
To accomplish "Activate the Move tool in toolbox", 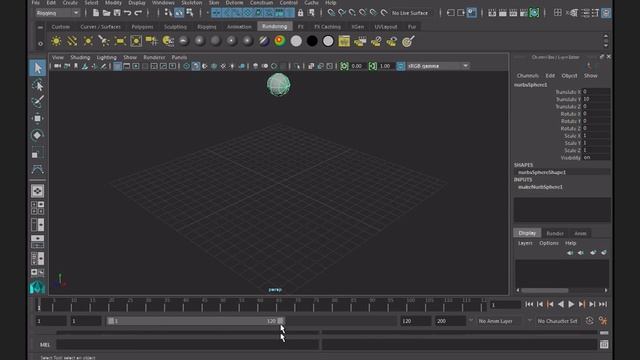I will [37, 118].
